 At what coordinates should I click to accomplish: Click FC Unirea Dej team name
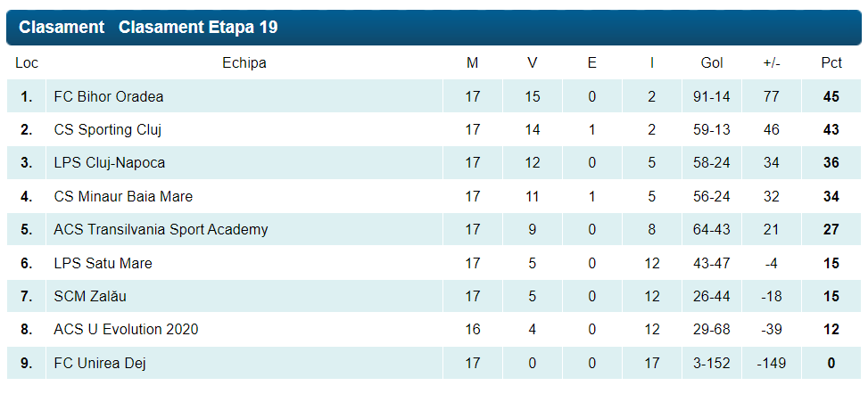point(99,363)
